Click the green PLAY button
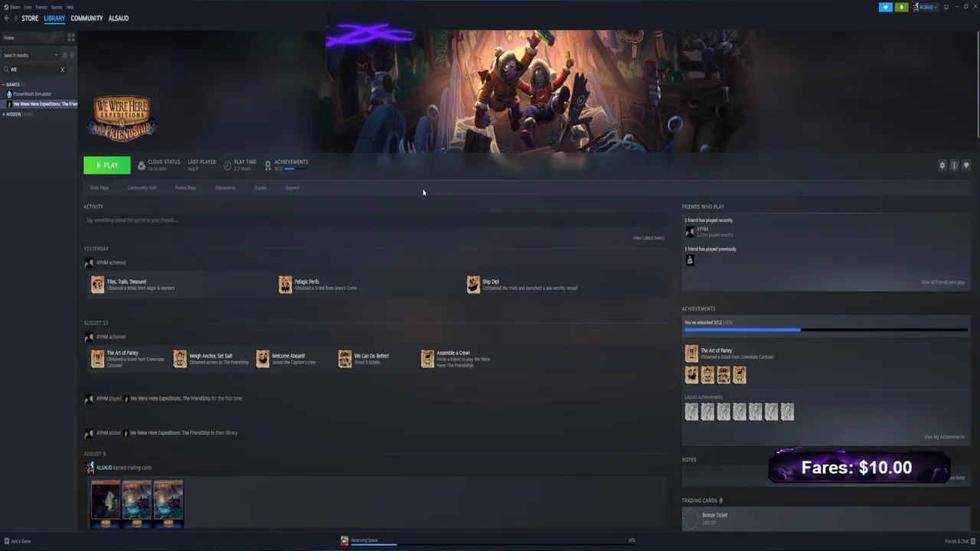 pos(107,165)
